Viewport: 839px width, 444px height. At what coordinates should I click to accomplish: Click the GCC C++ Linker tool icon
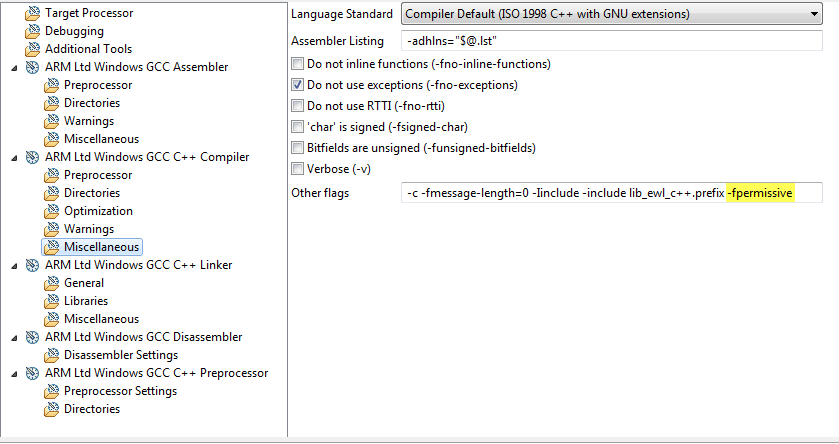pos(32,265)
